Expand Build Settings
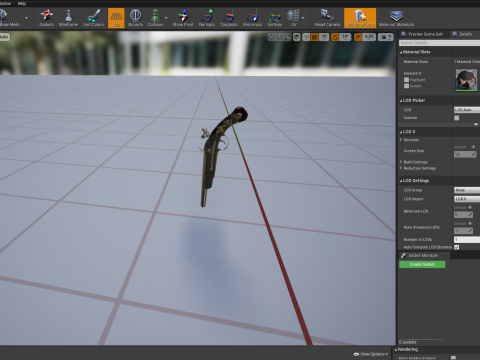480x360 pixels. pos(401,162)
